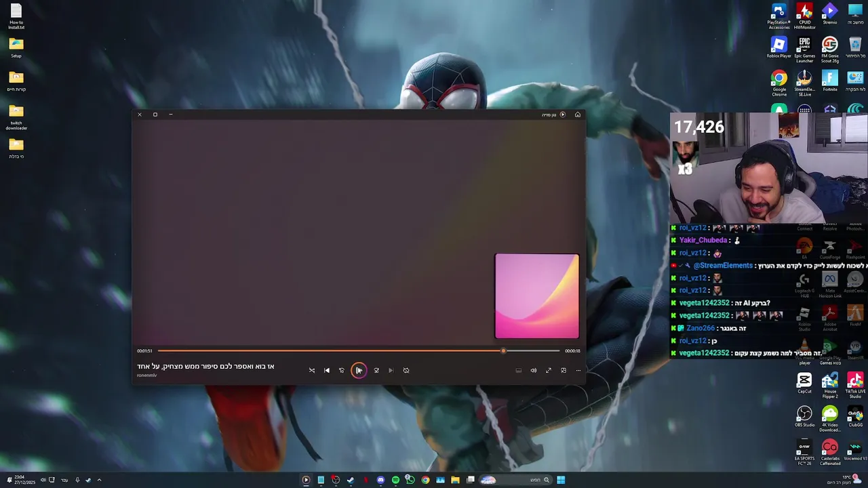Click the taskbar volume icon
Viewport: 868px width, 488px height.
pyautogui.click(x=43, y=480)
